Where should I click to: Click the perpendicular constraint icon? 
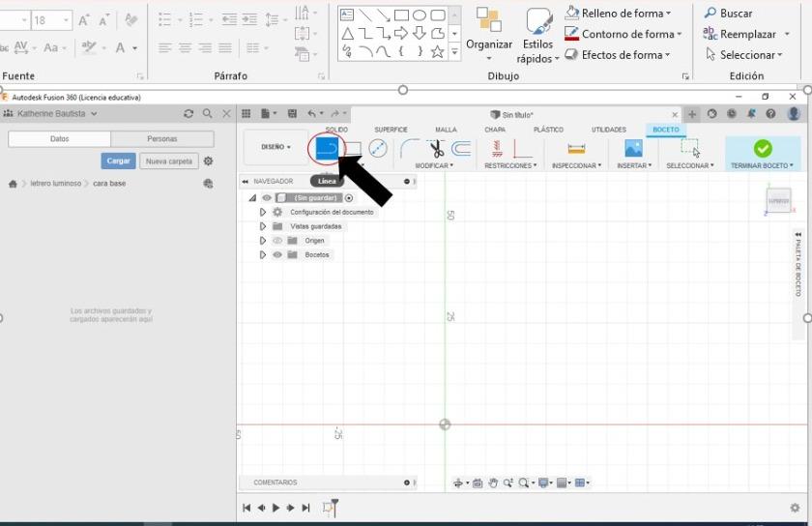click(522, 149)
